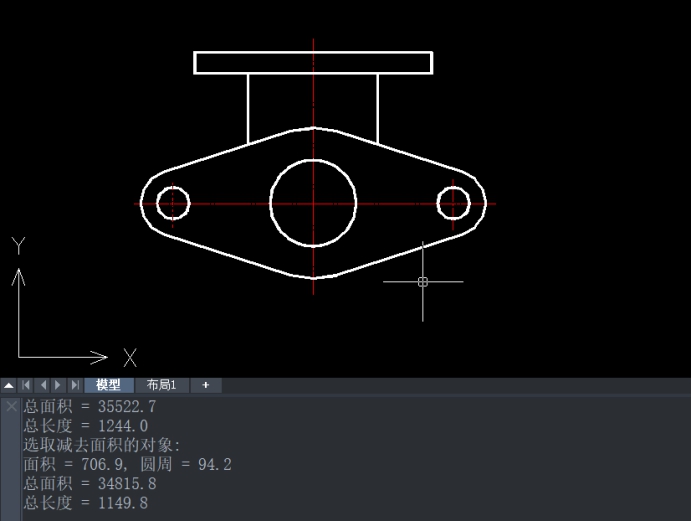The width and height of the screenshot is (692, 521).
Task: Close the command line panel with X
Action: click(x=10, y=406)
